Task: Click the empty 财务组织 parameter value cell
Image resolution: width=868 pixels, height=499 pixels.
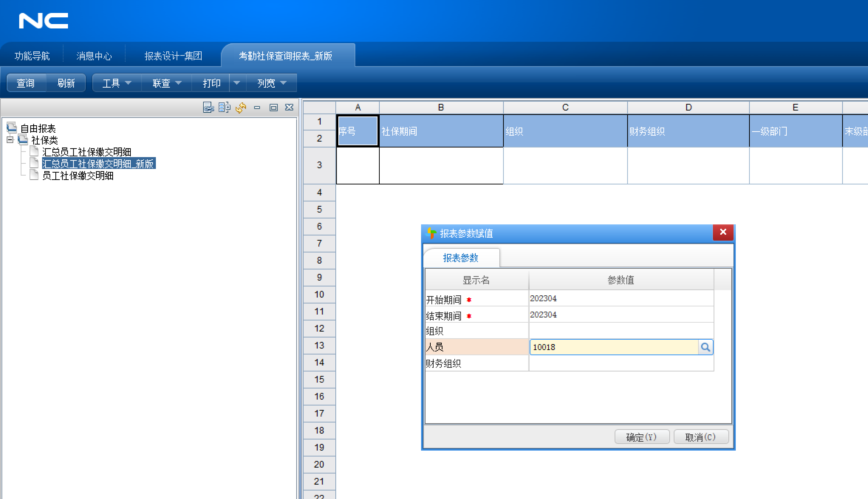Action: click(621, 363)
